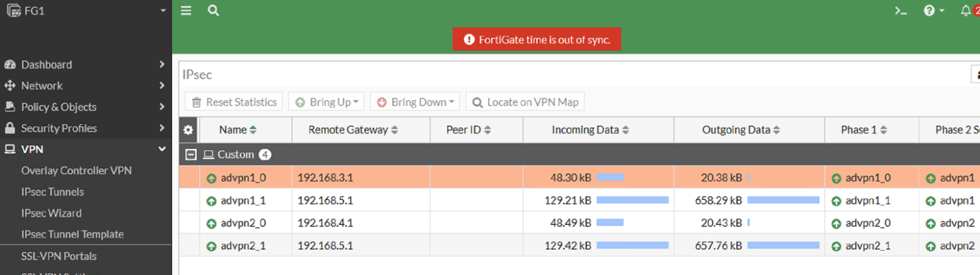Click the Dashboard gauge icon
The height and width of the screenshot is (275, 980).
point(10,64)
